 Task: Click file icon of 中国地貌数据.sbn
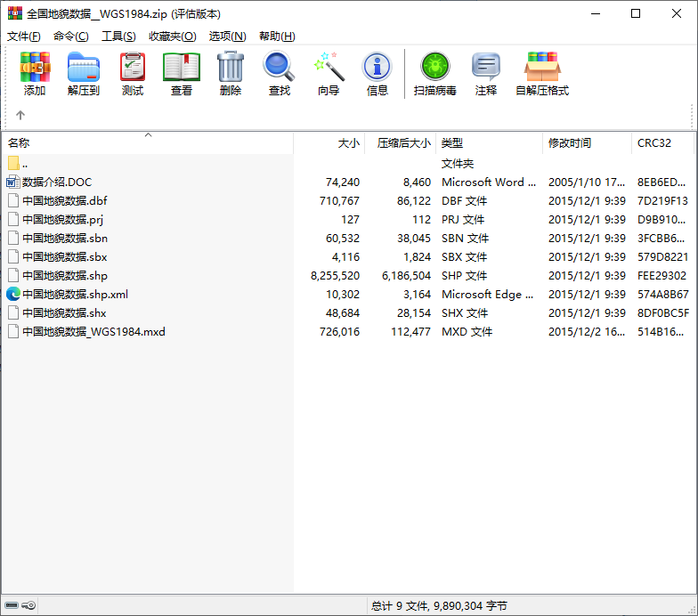(13, 238)
